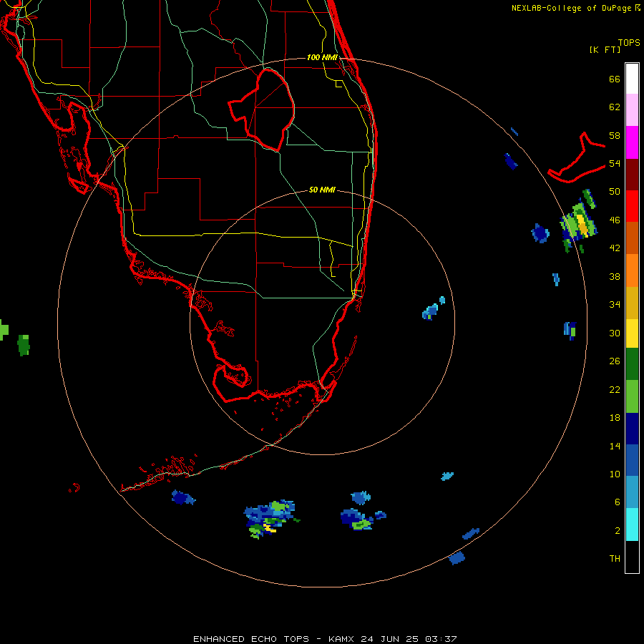Click the TH threshold legend label
Viewport: 644px width, 644px height.
[615, 558]
